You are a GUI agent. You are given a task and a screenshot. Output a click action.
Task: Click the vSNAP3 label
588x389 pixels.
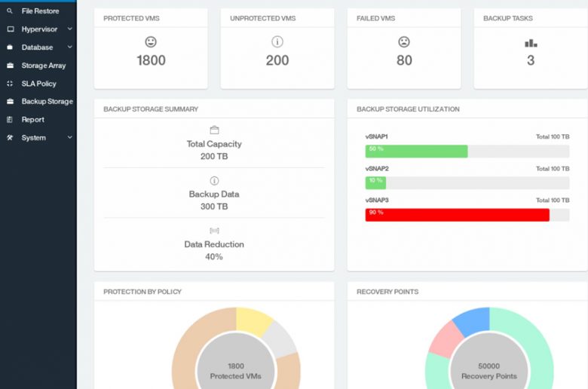(x=377, y=201)
